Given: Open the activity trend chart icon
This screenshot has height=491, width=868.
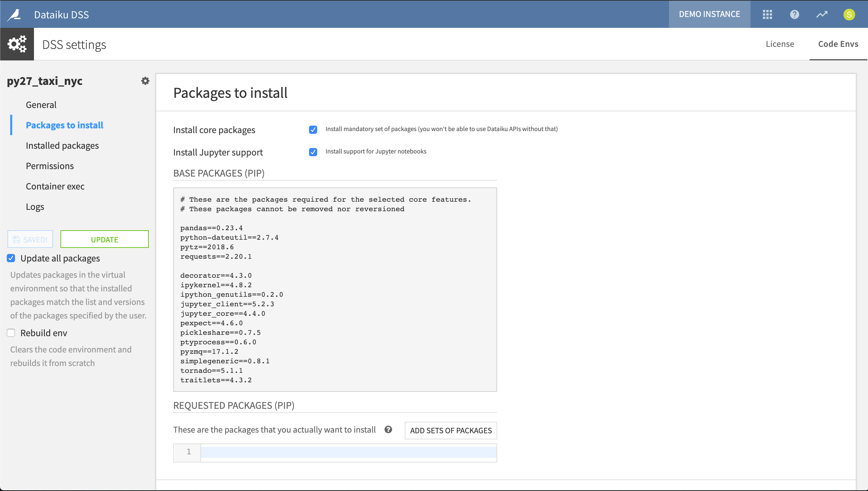Looking at the screenshot, I should 822,14.
